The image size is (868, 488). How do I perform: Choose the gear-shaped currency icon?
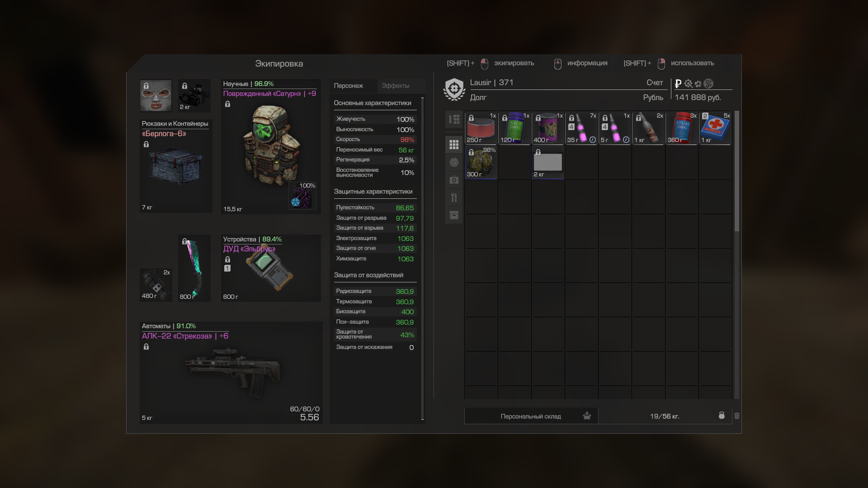(688, 84)
